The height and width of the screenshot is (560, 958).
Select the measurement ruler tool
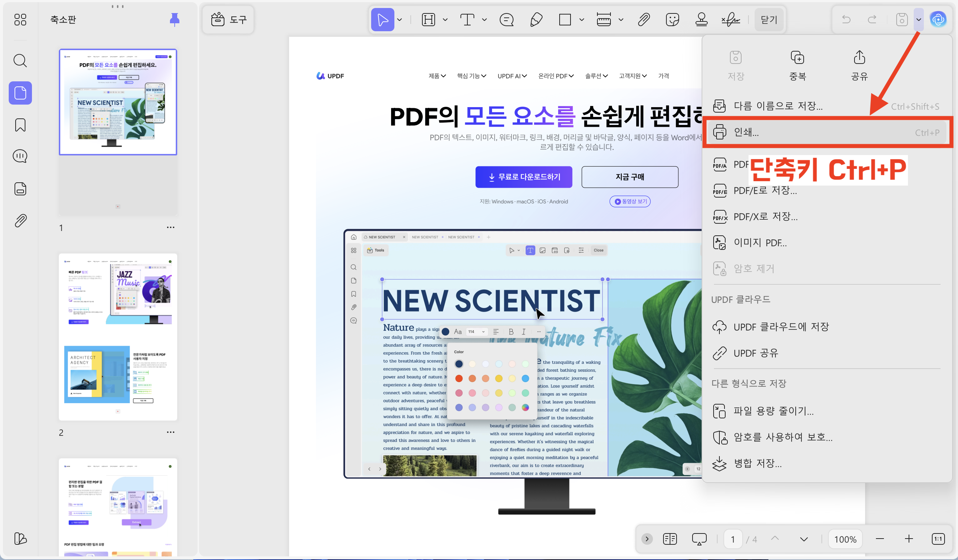coord(604,19)
